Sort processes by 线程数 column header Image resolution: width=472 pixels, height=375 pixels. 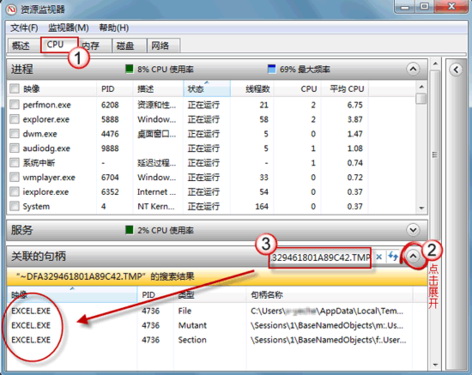tap(252, 89)
